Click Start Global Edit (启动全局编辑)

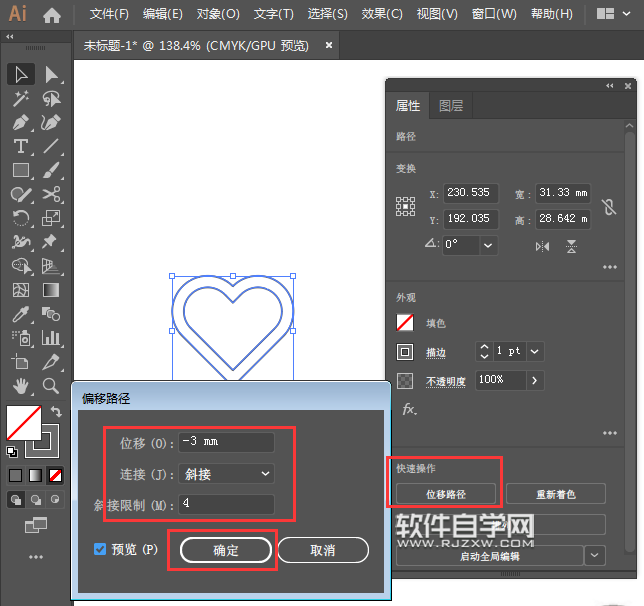coord(490,556)
